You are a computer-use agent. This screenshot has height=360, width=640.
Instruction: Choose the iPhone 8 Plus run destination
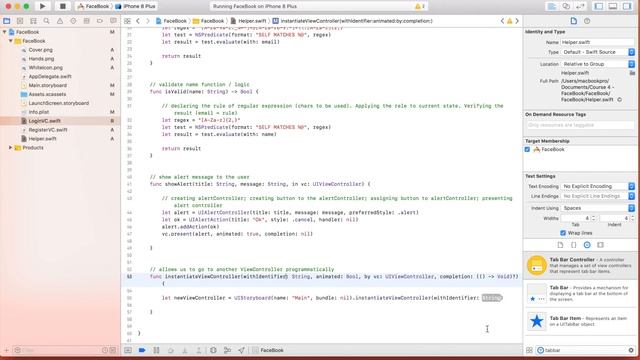pyautogui.click(x=136, y=6)
